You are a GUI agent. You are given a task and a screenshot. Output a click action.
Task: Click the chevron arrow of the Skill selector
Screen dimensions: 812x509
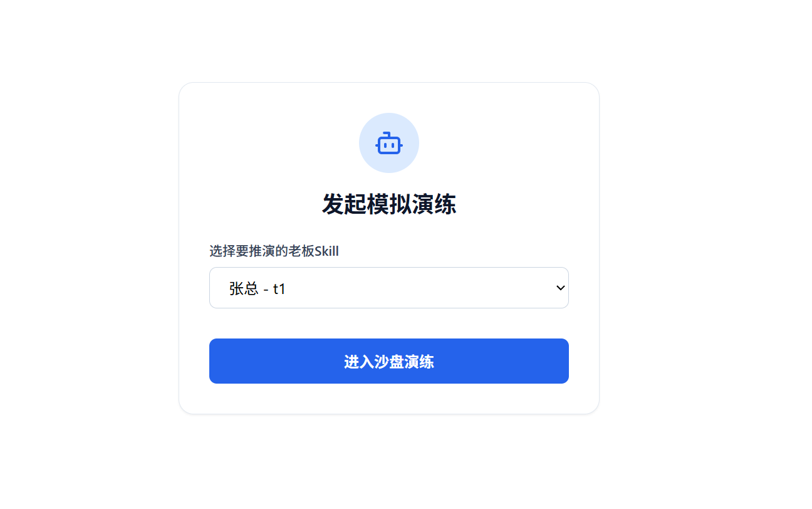point(561,288)
